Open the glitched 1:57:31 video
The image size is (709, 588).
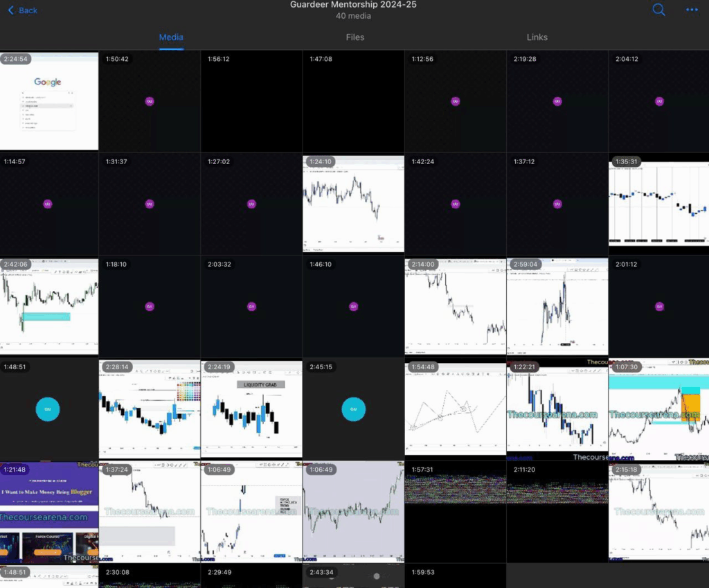click(x=455, y=512)
